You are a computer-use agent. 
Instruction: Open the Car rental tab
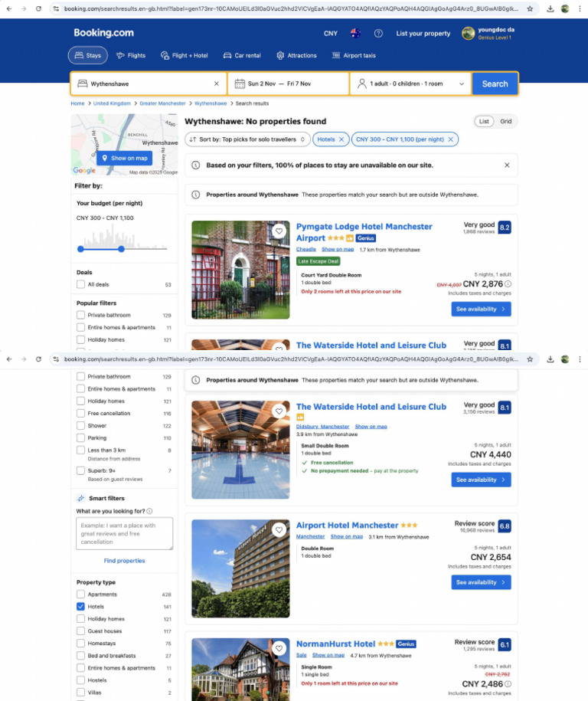242,55
